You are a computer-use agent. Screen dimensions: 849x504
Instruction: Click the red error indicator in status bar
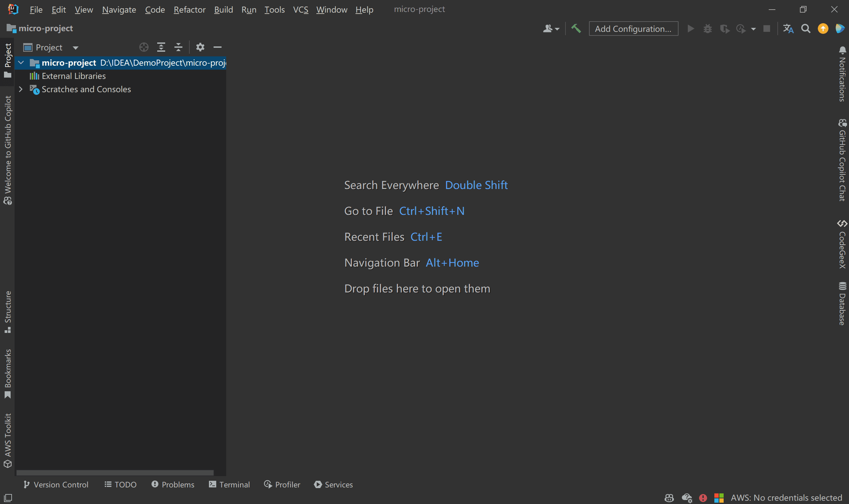(703, 498)
